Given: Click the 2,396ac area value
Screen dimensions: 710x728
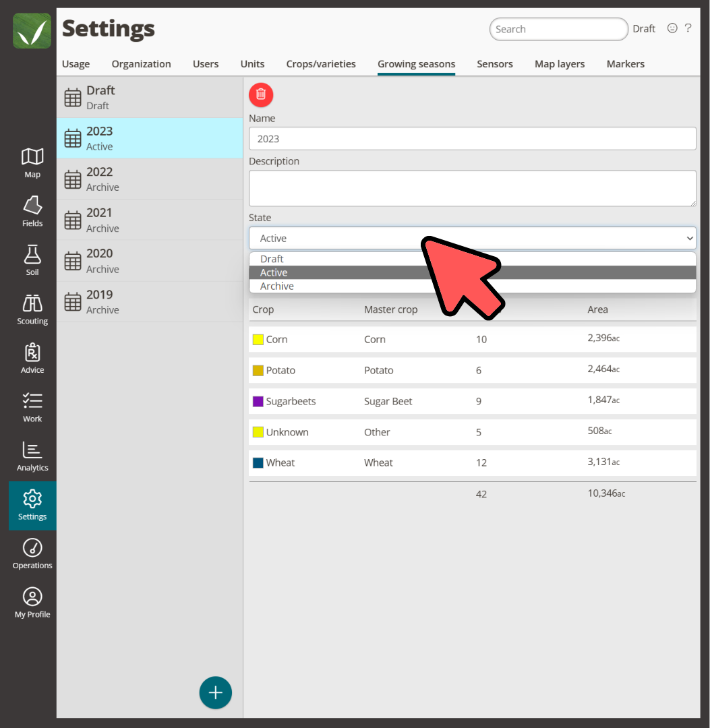Looking at the screenshot, I should (603, 338).
